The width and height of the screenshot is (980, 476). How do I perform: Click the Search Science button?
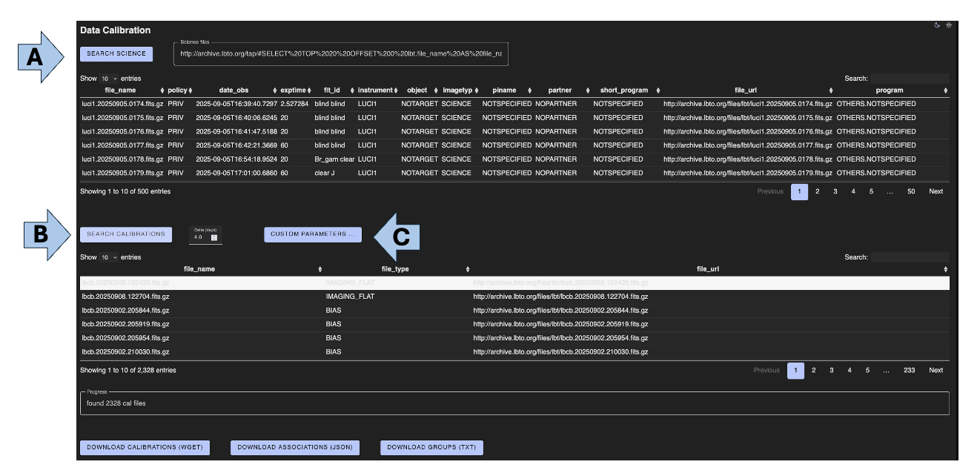click(116, 53)
